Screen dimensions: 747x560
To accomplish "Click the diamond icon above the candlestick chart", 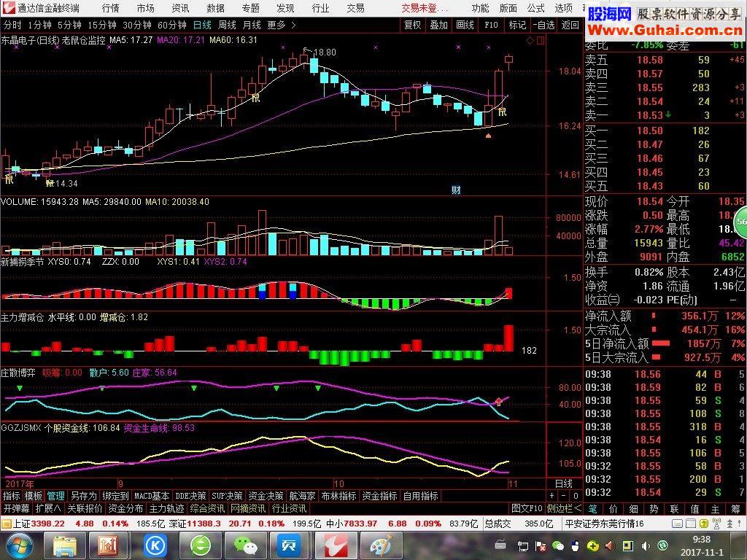I will 530,41.
